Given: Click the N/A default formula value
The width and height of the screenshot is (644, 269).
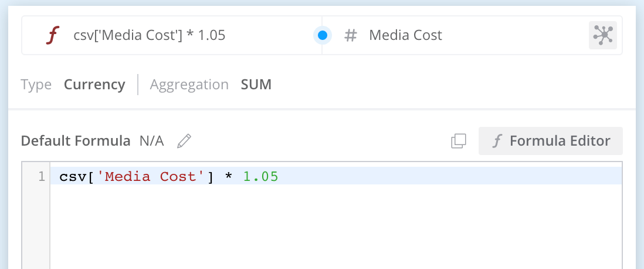Looking at the screenshot, I should pos(151,141).
